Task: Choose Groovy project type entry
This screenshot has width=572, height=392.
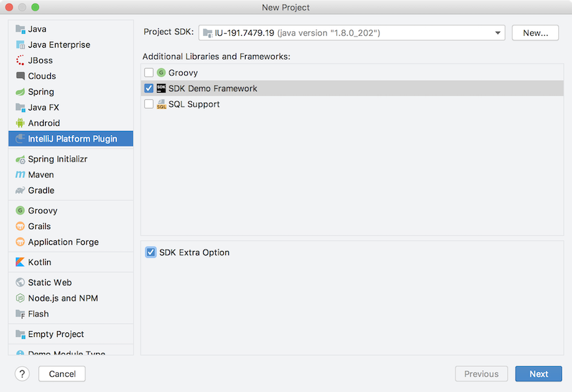Action: pos(71,211)
